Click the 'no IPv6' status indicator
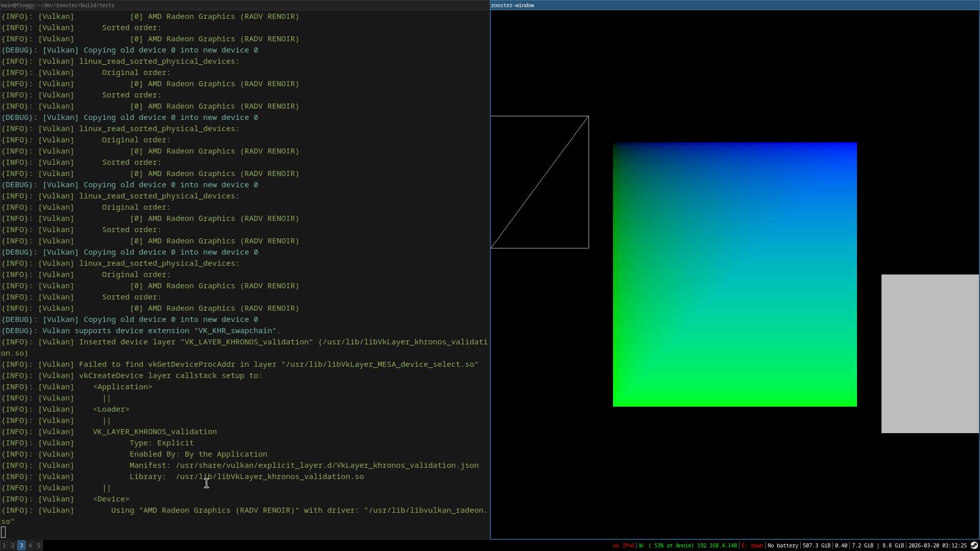Image resolution: width=980 pixels, height=551 pixels. pyautogui.click(x=623, y=545)
